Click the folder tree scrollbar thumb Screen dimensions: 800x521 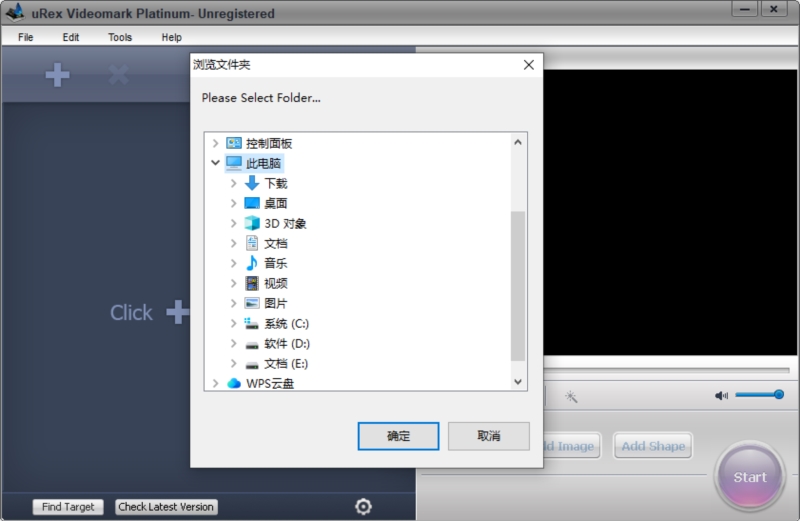[518, 286]
